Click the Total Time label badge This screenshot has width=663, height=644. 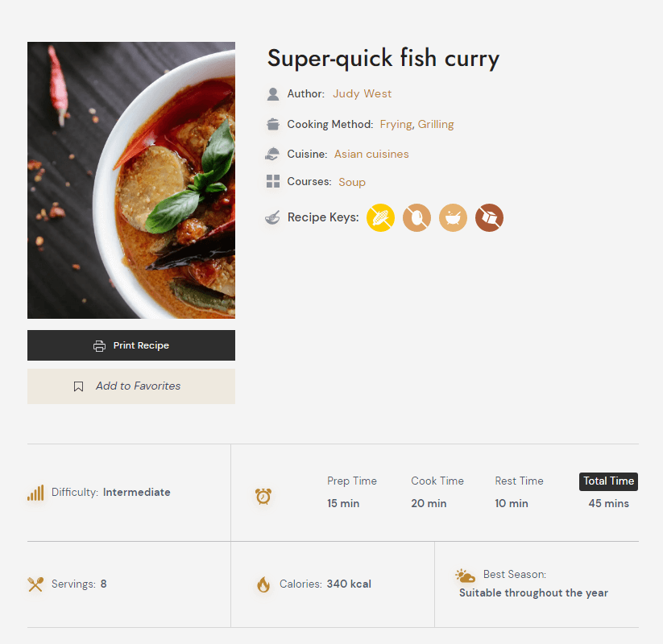pos(608,481)
